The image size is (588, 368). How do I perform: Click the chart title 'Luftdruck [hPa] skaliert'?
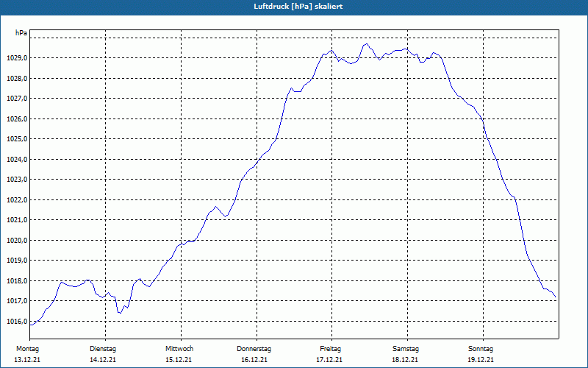pyautogui.click(x=298, y=7)
